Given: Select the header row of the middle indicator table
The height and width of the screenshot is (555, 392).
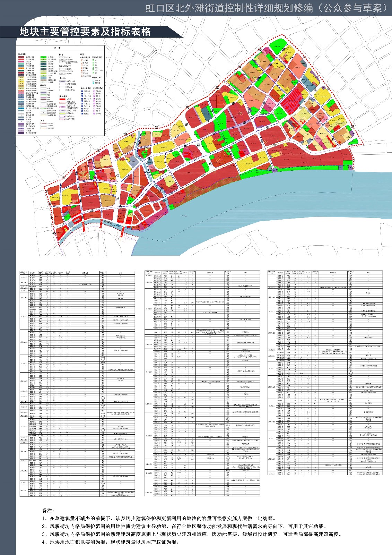Looking at the screenshot, I should (x=202, y=273).
